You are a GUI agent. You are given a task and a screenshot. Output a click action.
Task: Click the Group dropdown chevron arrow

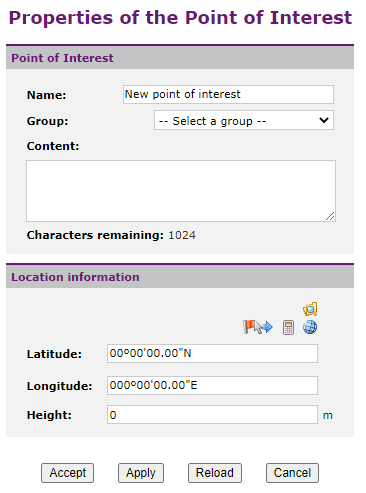click(x=324, y=120)
